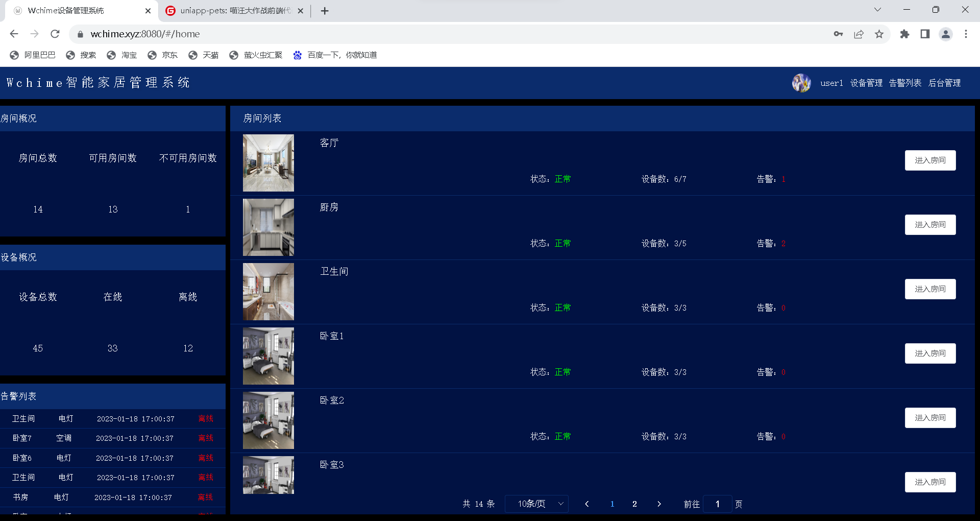980x521 pixels.
Task: Open the 京东 bookmark
Action: [163, 55]
